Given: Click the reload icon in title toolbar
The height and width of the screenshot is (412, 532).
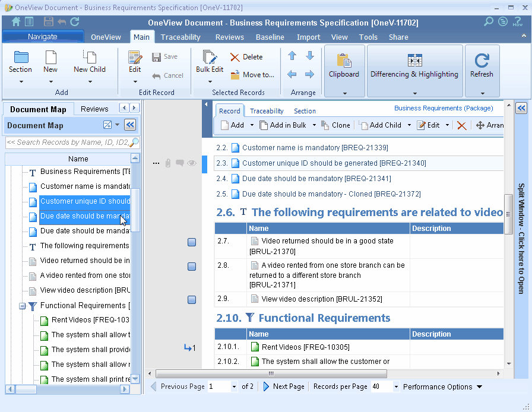Looking at the screenshot, I should tap(75, 22).
